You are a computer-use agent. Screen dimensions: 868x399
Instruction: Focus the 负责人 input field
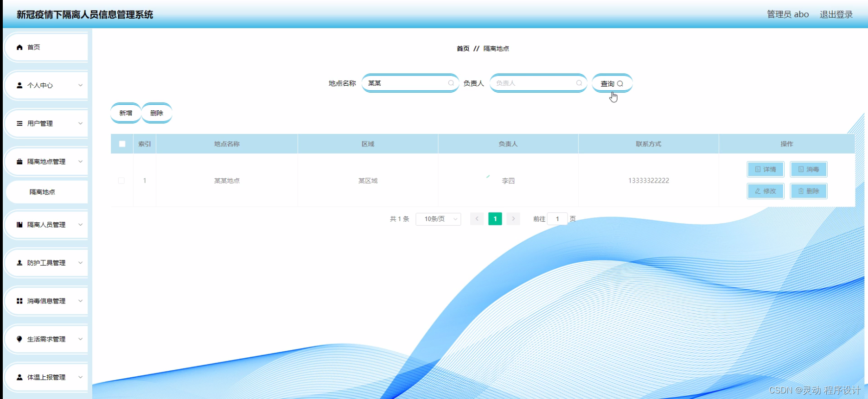(x=538, y=83)
